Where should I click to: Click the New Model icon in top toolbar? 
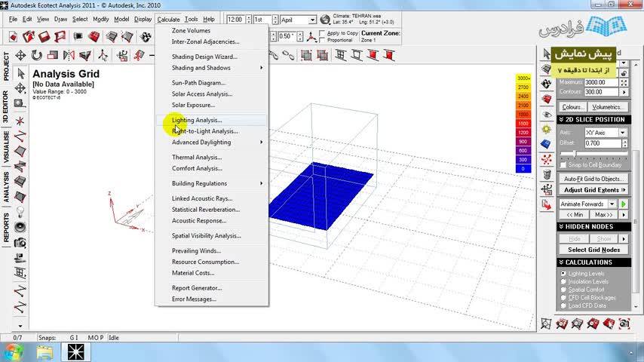pos(13,36)
